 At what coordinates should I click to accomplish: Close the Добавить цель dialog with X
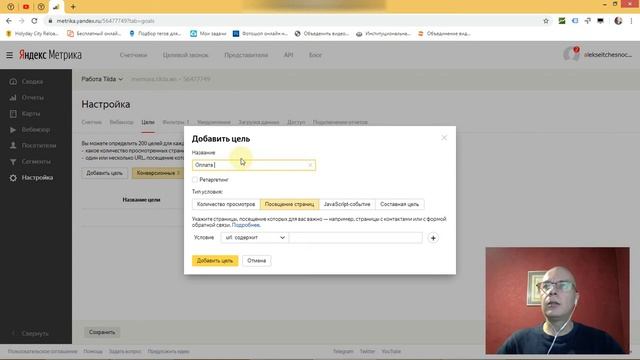pyautogui.click(x=444, y=138)
